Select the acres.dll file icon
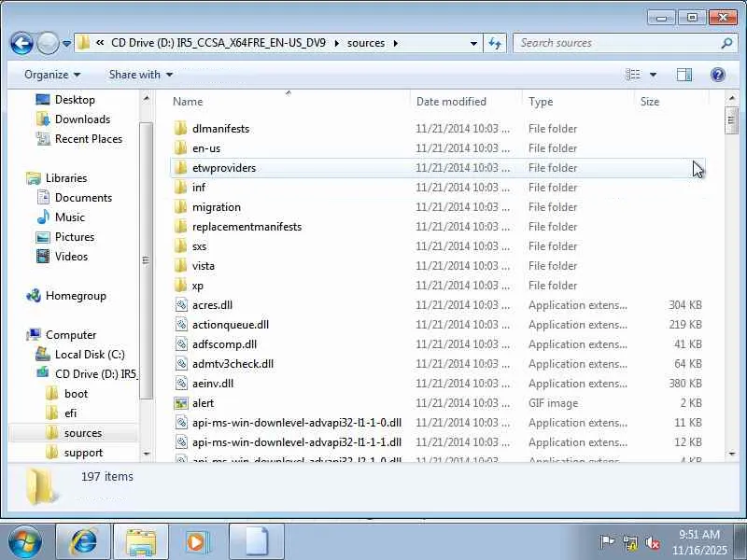The height and width of the screenshot is (560, 747). click(181, 305)
